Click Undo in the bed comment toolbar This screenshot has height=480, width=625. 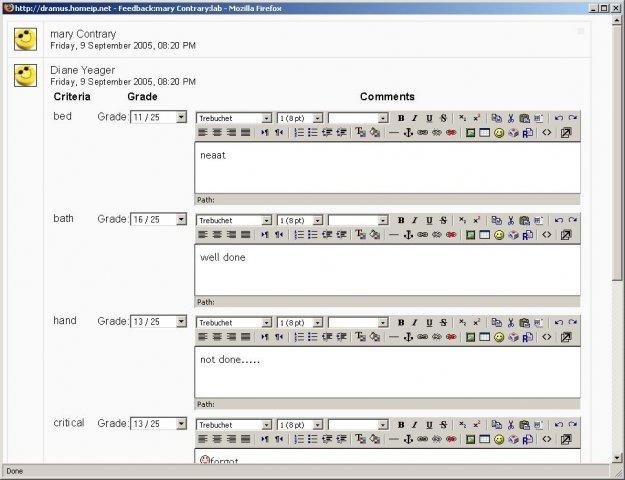point(558,118)
